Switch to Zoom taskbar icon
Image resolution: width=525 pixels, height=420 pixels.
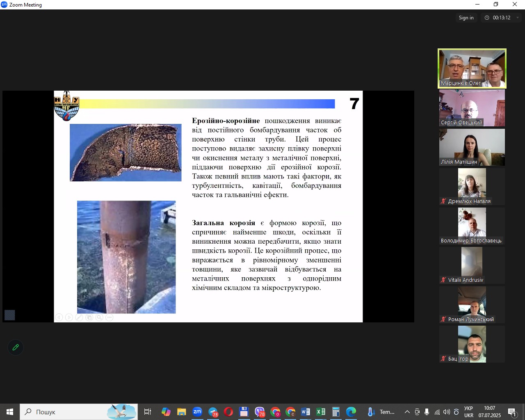[x=197, y=412]
